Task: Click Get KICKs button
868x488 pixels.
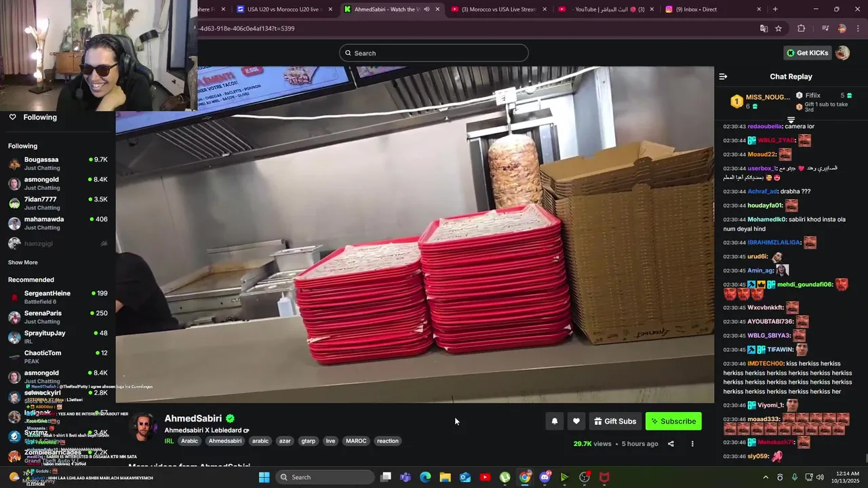Action: (807, 53)
